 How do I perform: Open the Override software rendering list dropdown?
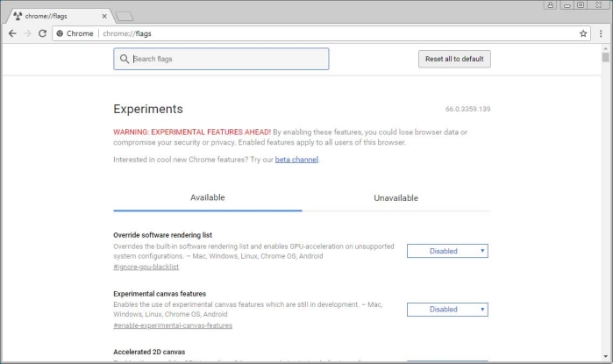[x=447, y=251]
